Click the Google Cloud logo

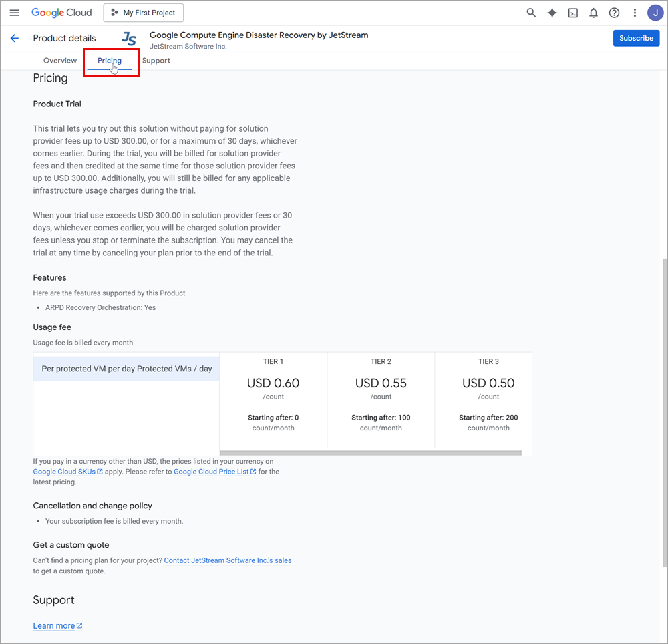(x=61, y=13)
